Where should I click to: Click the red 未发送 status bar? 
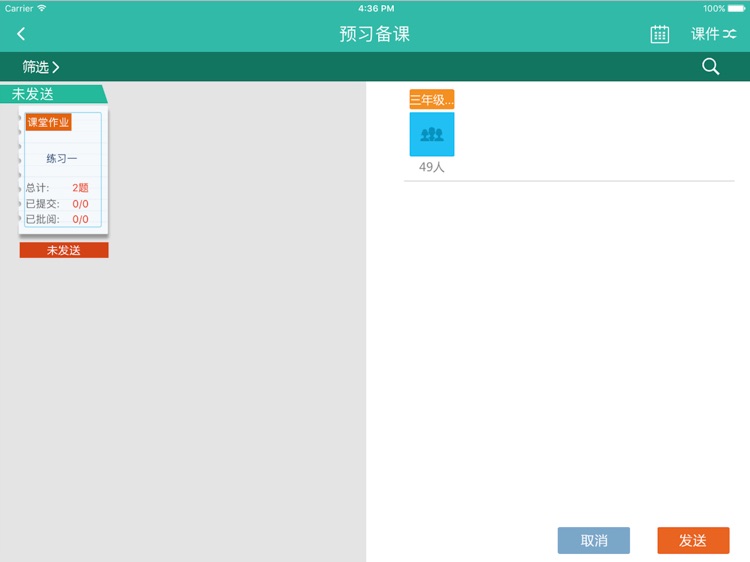click(x=64, y=250)
